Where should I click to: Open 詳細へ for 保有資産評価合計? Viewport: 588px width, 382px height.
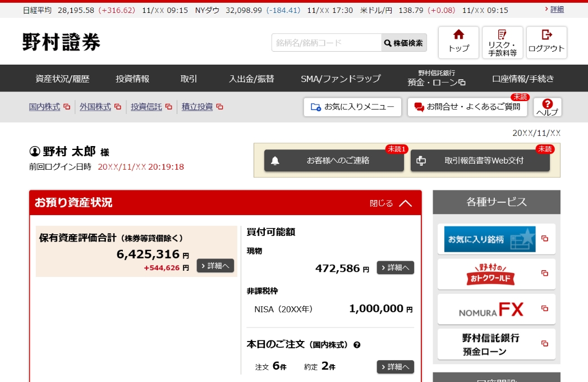pyautogui.click(x=215, y=266)
